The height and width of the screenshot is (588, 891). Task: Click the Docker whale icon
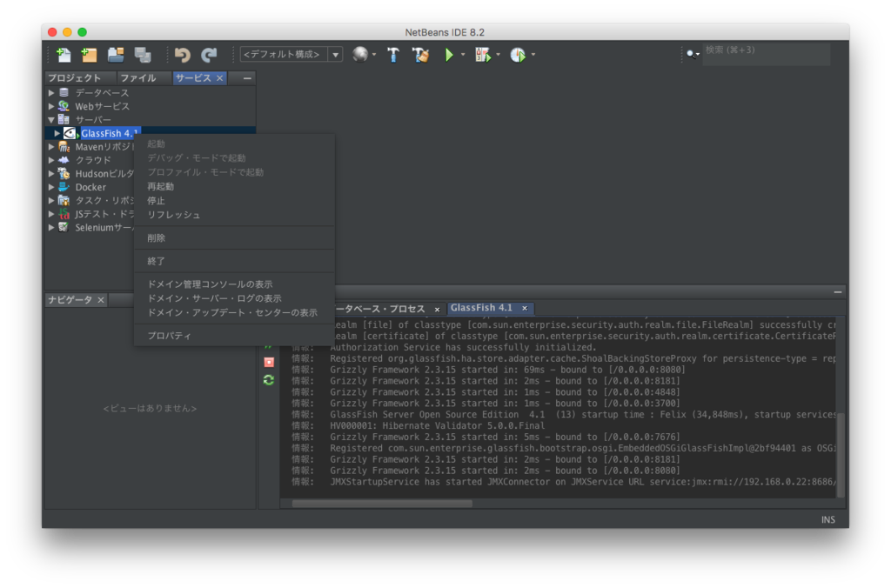pos(64,187)
